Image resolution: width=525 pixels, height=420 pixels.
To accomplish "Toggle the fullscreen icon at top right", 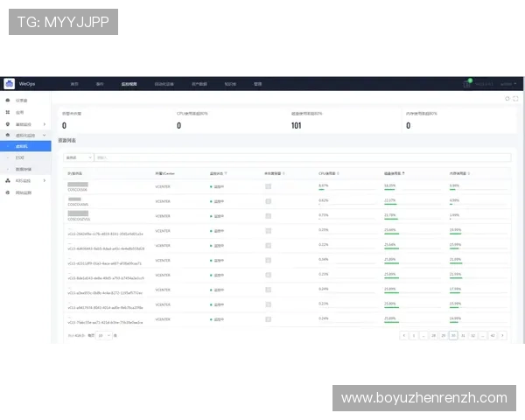I will 515,98.
